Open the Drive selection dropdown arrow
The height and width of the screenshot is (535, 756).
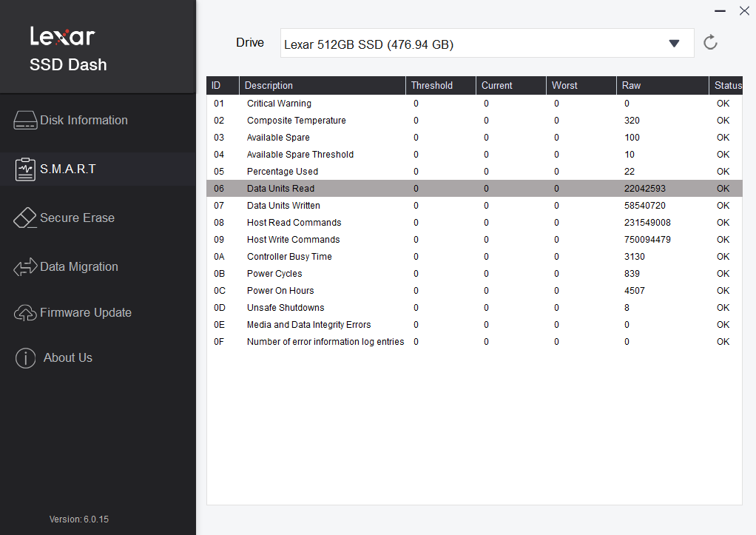674,44
